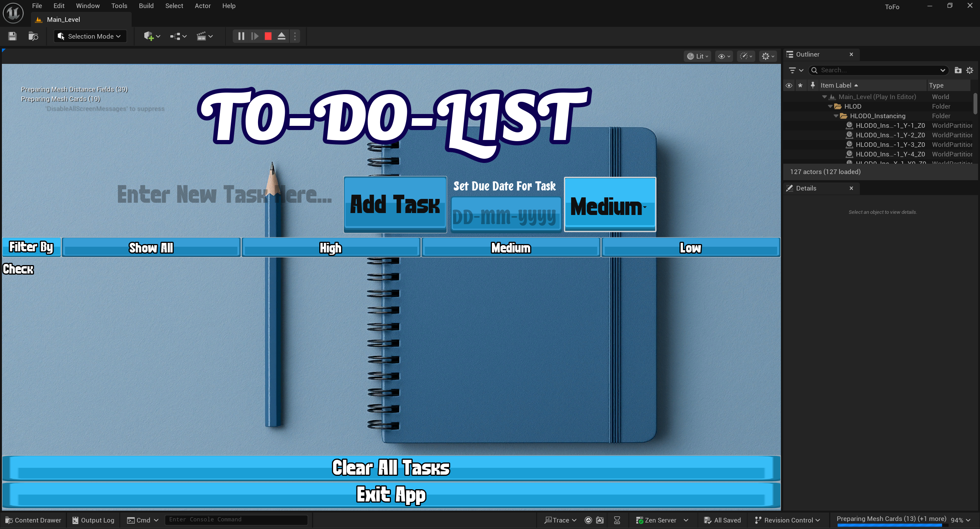Open the Selection Mode dropdown

click(x=90, y=36)
